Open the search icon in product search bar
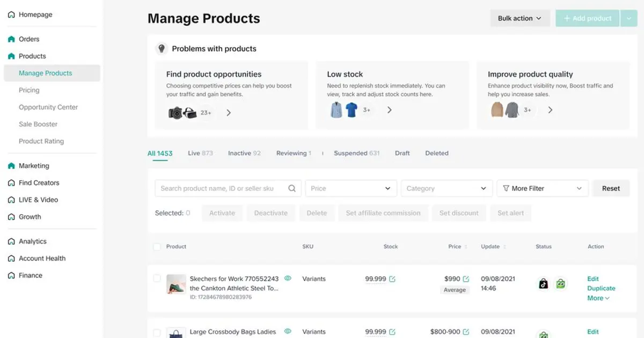The image size is (644, 338). 292,188
